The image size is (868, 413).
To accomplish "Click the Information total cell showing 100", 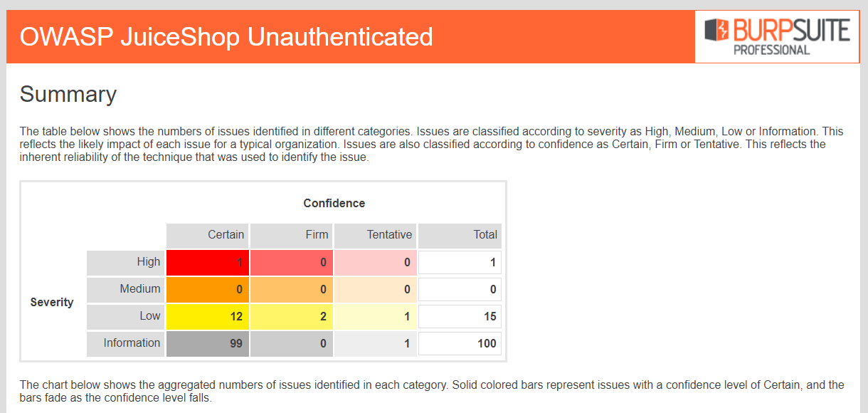I will 460,343.
